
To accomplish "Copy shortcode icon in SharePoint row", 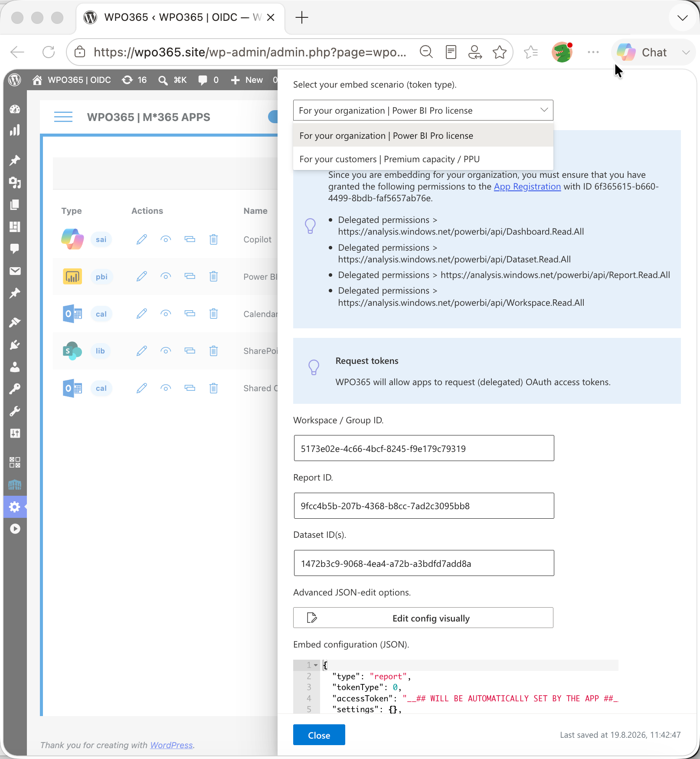I will (x=190, y=351).
